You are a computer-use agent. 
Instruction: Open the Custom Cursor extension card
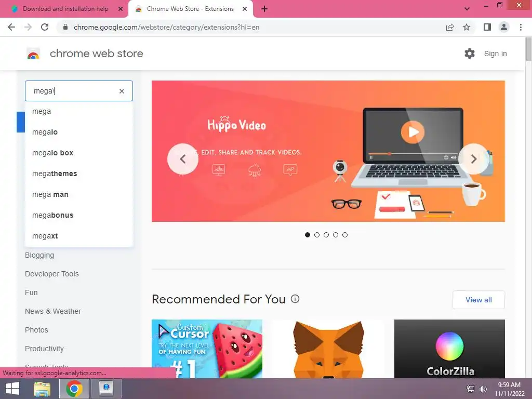click(207, 349)
